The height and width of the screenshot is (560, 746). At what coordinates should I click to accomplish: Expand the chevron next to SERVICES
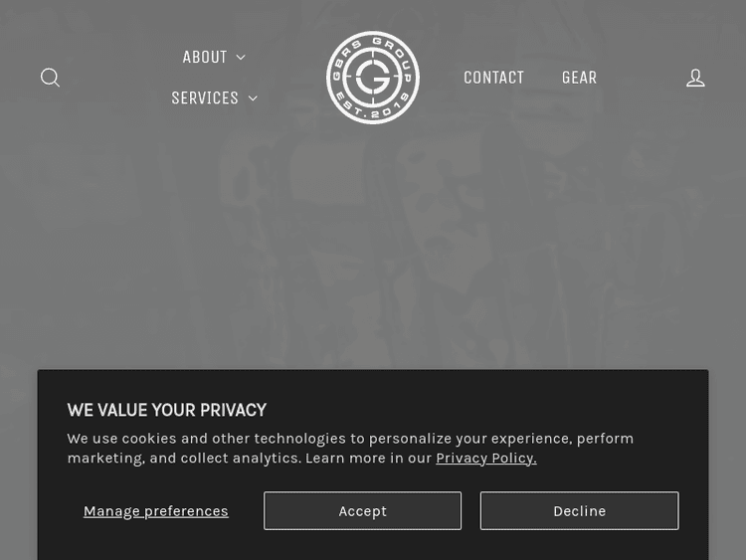tap(253, 98)
